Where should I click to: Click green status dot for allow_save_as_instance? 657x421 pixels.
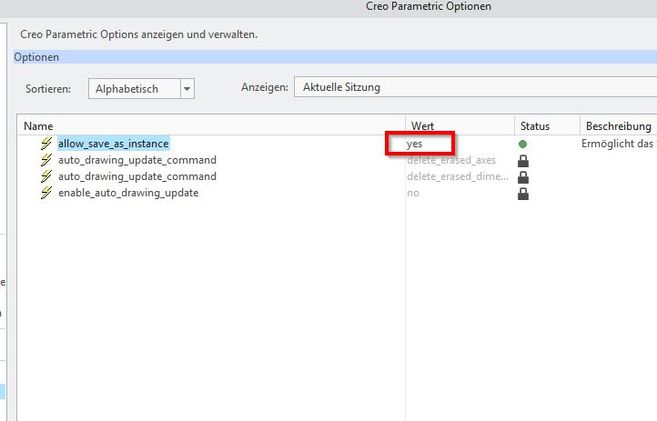coord(522,144)
